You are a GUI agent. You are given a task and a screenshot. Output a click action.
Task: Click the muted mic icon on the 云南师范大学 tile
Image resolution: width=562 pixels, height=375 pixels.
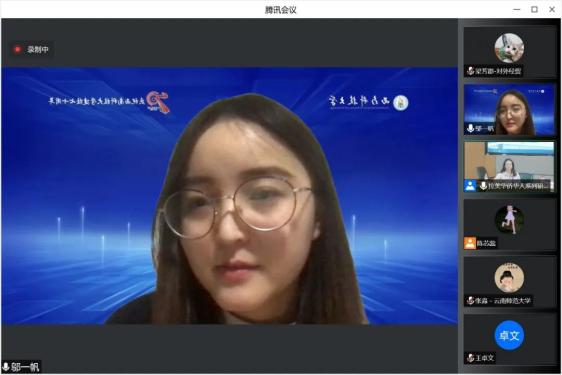tap(471, 300)
